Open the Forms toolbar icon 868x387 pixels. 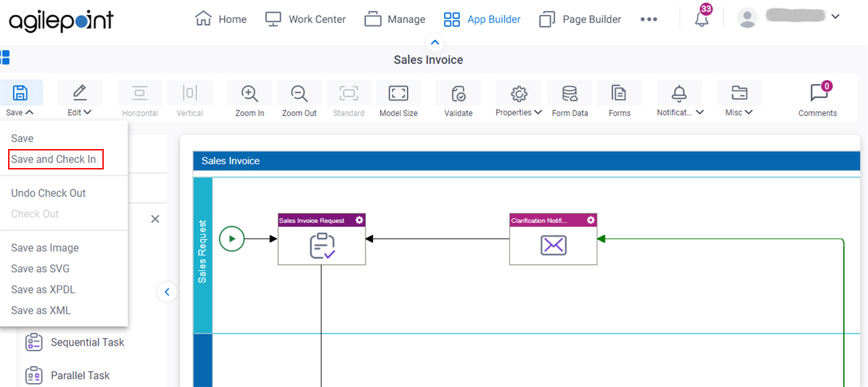(x=619, y=93)
